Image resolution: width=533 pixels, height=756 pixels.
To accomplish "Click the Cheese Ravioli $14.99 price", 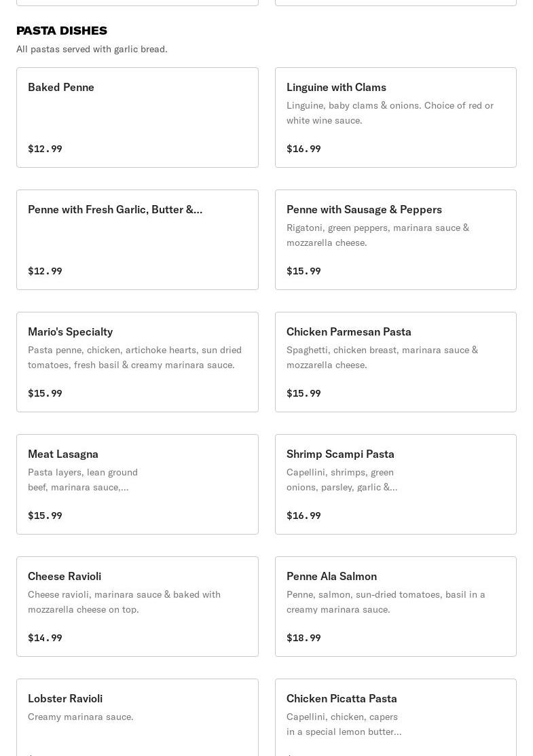I will (x=45, y=638).
